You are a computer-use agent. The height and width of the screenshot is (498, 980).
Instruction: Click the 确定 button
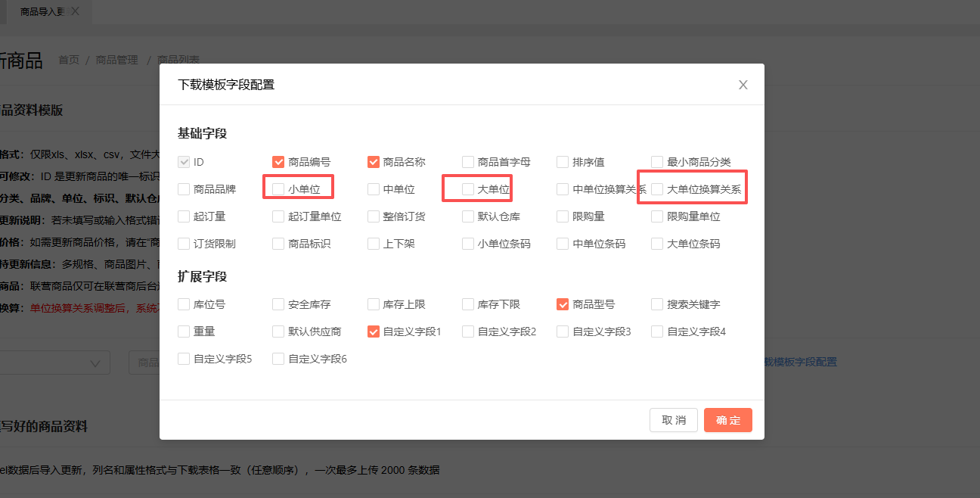tap(728, 420)
